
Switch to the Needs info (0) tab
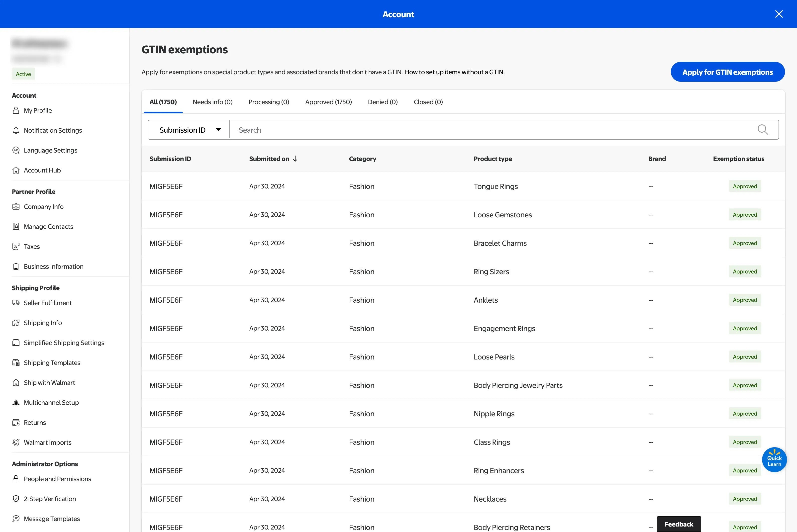click(212, 102)
